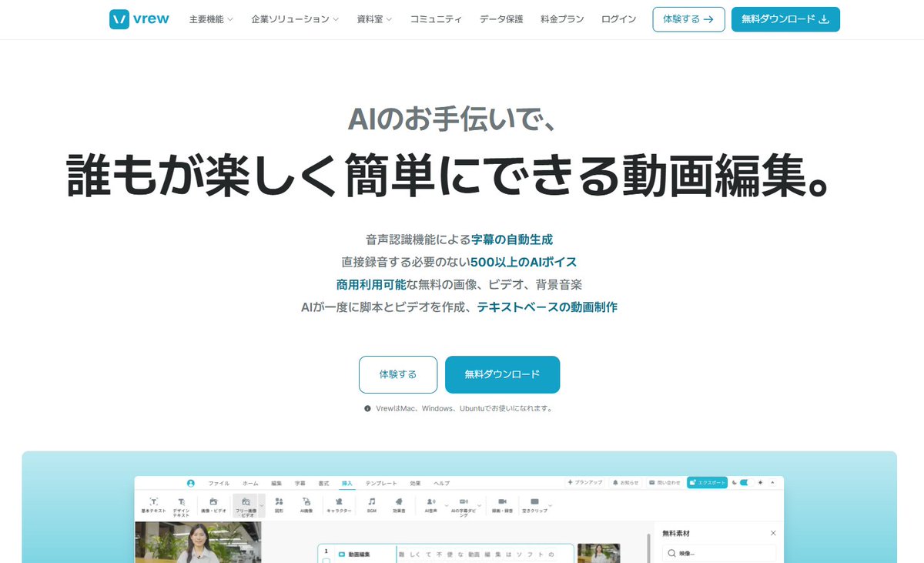The image size is (924, 563).
Task: Select the デザインテキスト tool
Action: tap(181, 506)
